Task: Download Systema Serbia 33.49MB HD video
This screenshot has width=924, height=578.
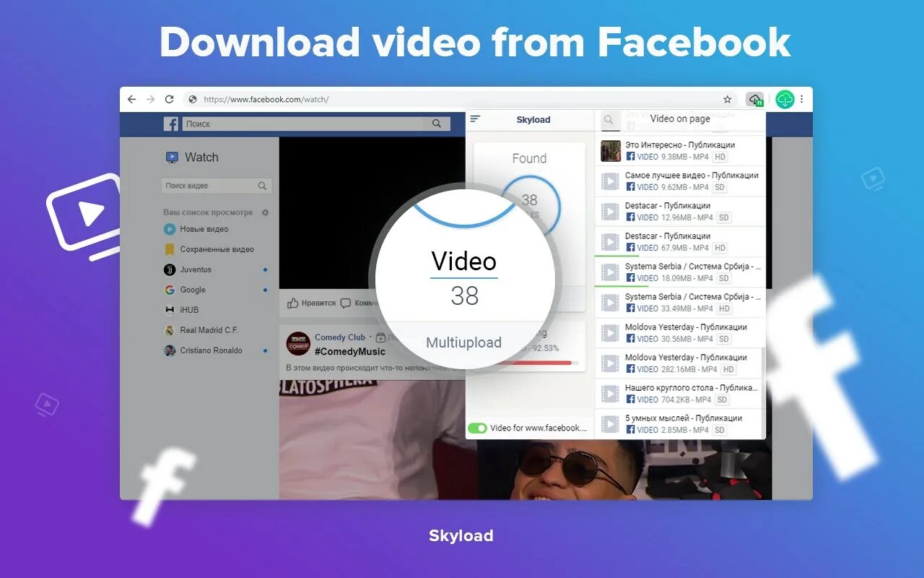Action: click(x=679, y=303)
